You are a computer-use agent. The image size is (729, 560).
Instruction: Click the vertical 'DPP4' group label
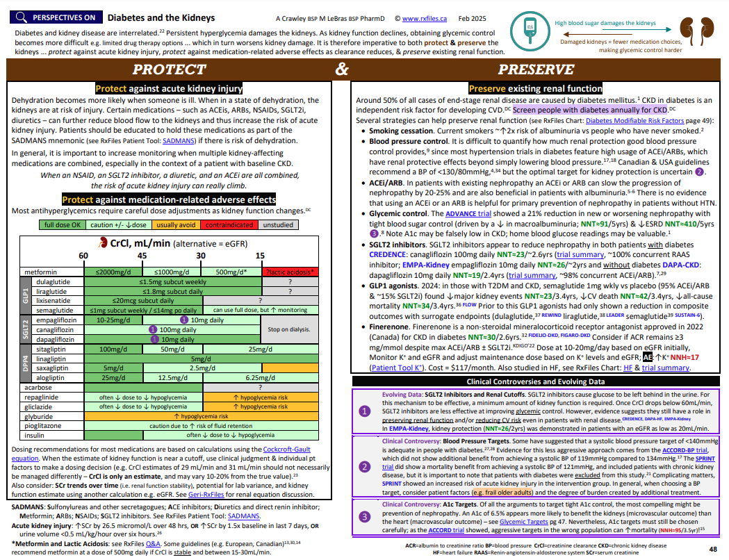click(x=26, y=363)
